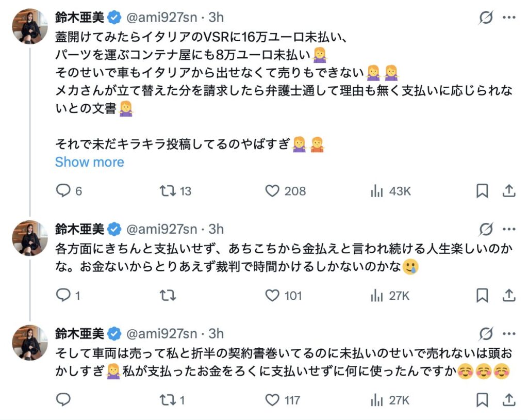Viewport: 528px width, 420px height.
Task: Open more options menu on third tweet
Action: (x=509, y=333)
